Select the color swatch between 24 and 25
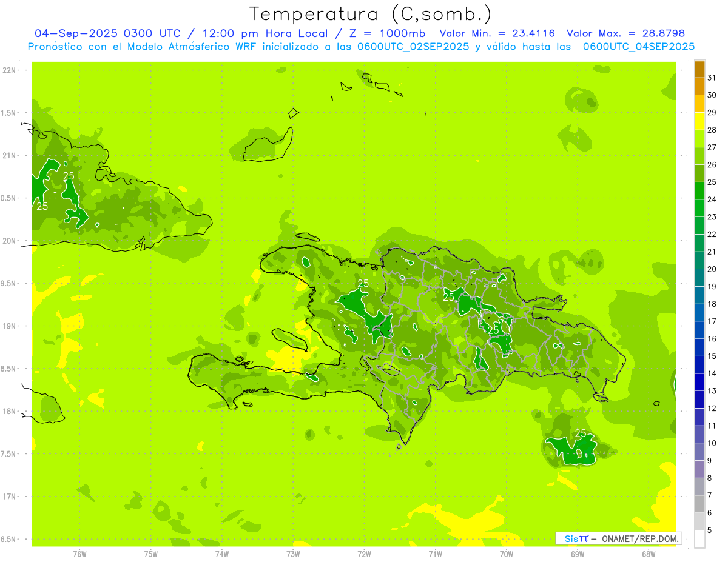 pyautogui.click(x=699, y=191)
